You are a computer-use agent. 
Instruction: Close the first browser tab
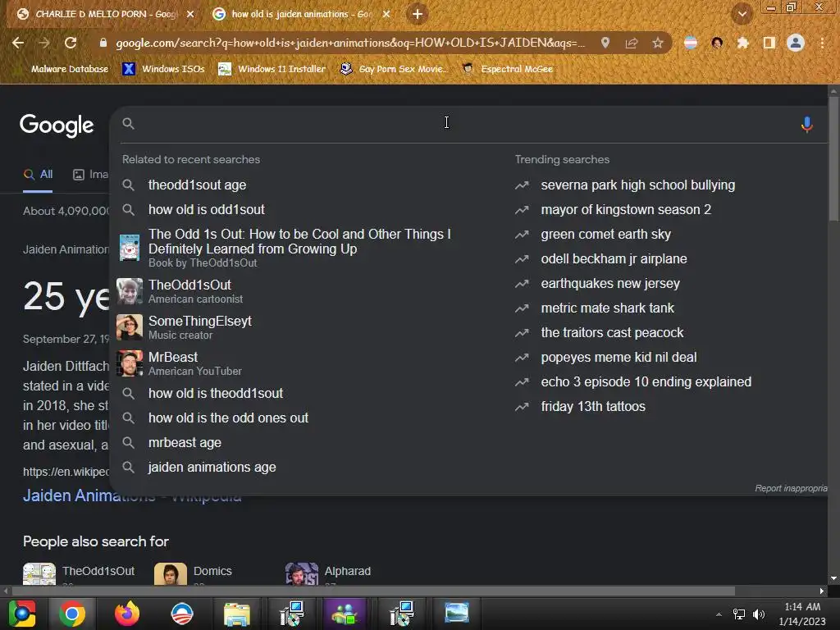pyautogui.click(x=190, y=15)
